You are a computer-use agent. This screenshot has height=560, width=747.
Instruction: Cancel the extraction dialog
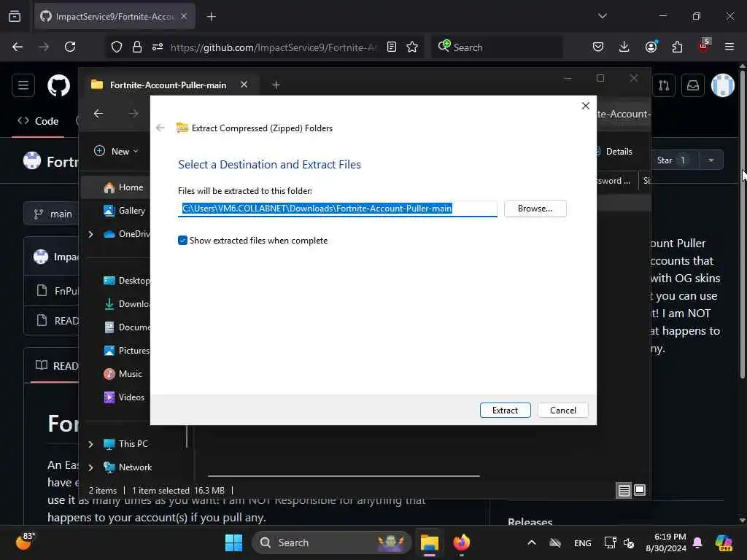[562, 410]
